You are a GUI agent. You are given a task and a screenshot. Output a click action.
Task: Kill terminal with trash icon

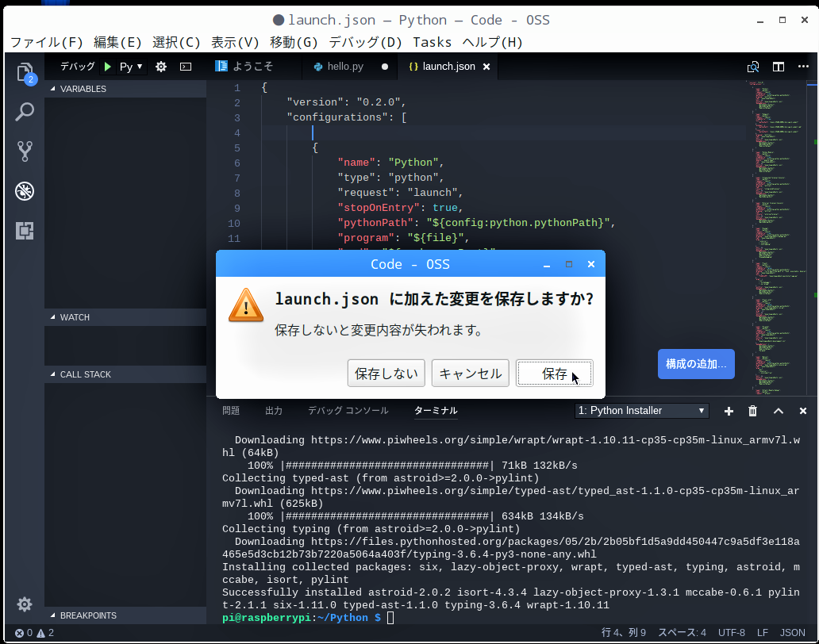[752, 412]
